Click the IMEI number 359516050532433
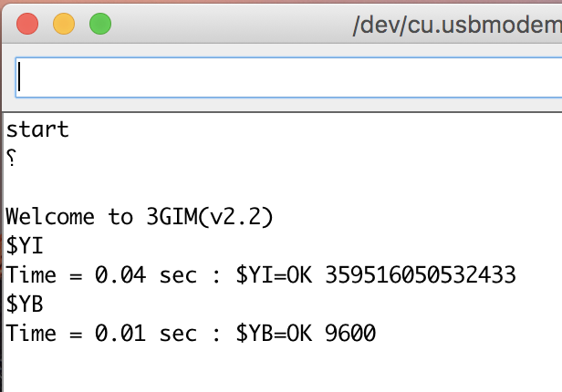 point(421,275)
